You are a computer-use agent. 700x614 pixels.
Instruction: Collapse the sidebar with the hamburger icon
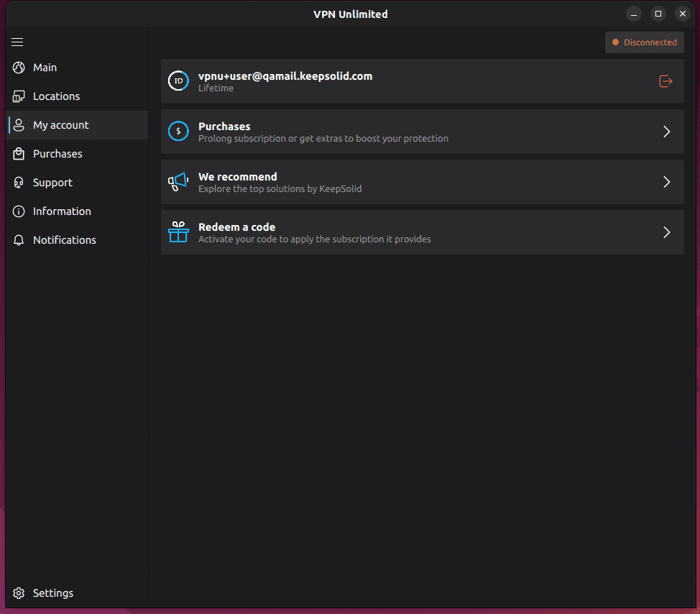[x=18, y=42]
